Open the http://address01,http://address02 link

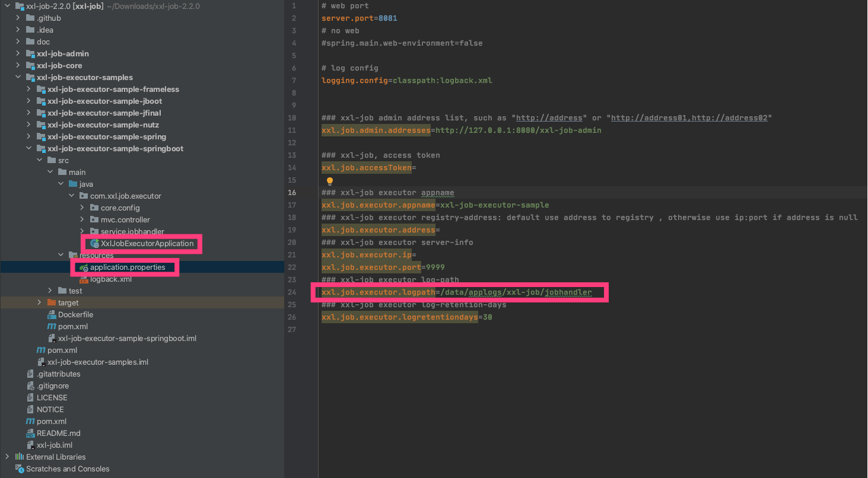pos(689,118)
